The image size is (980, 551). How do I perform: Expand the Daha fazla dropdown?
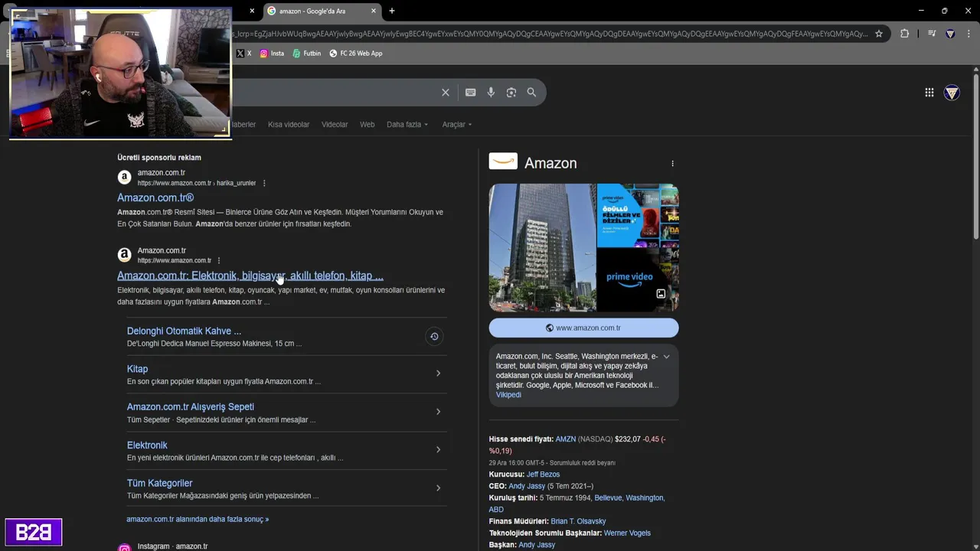pos(407,125)
